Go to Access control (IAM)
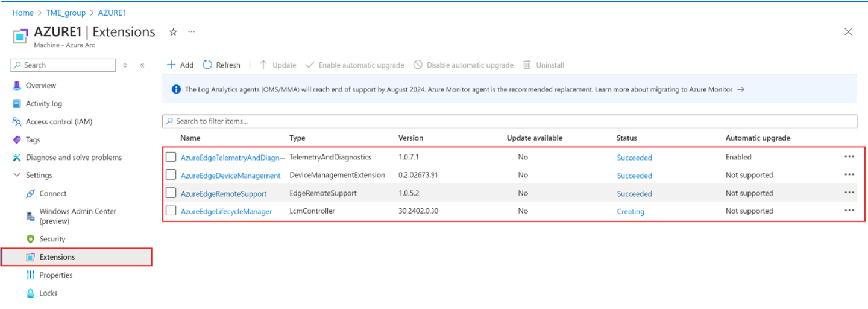 pyautogui.click(x=58, y=122)
